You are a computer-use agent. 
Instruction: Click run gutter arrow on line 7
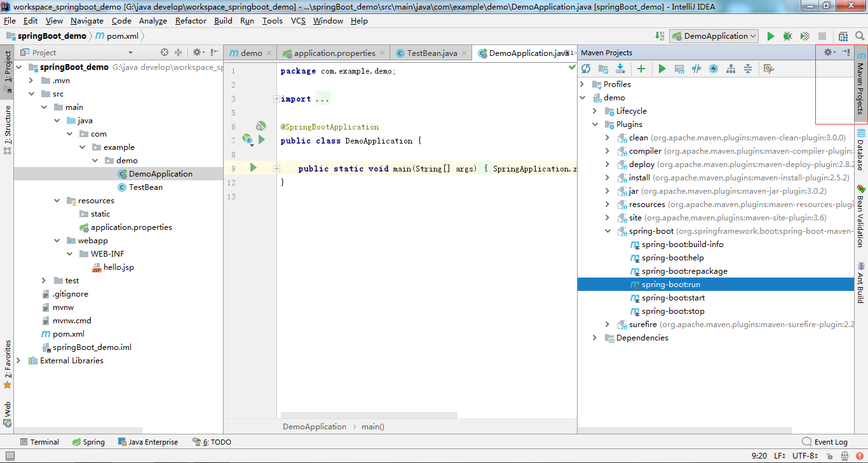point(262,139)
